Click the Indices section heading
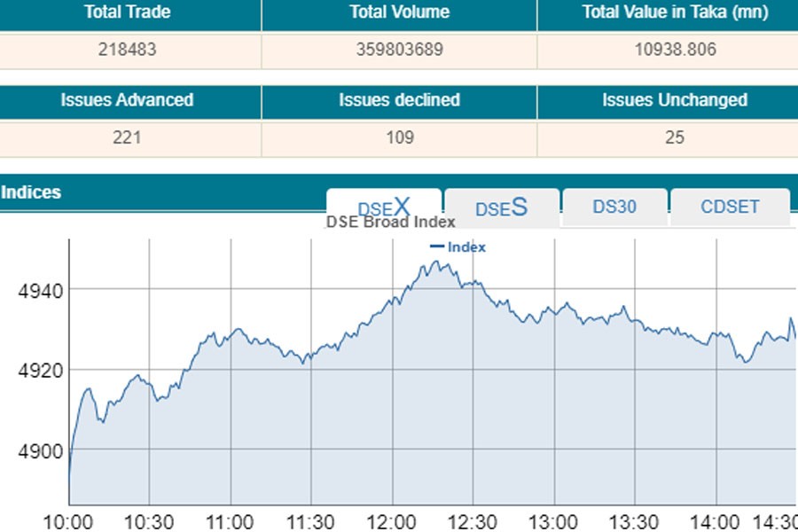Viewport: 798px width, 532px height. 31,192
